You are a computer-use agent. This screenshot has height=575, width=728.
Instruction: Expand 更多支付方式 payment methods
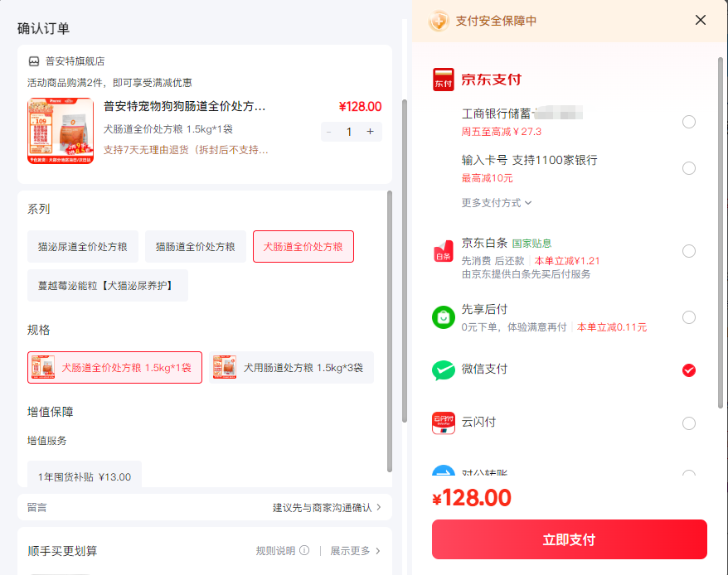point(497,203)
